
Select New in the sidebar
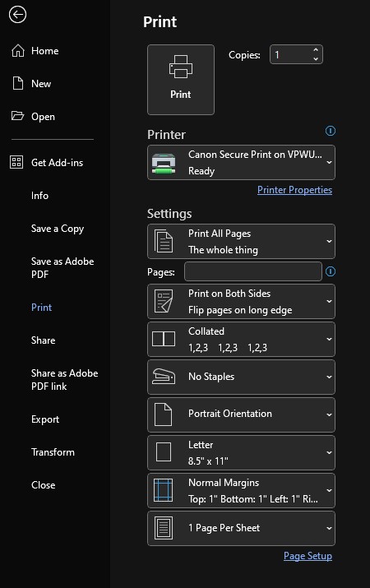[x=41, y=84]
